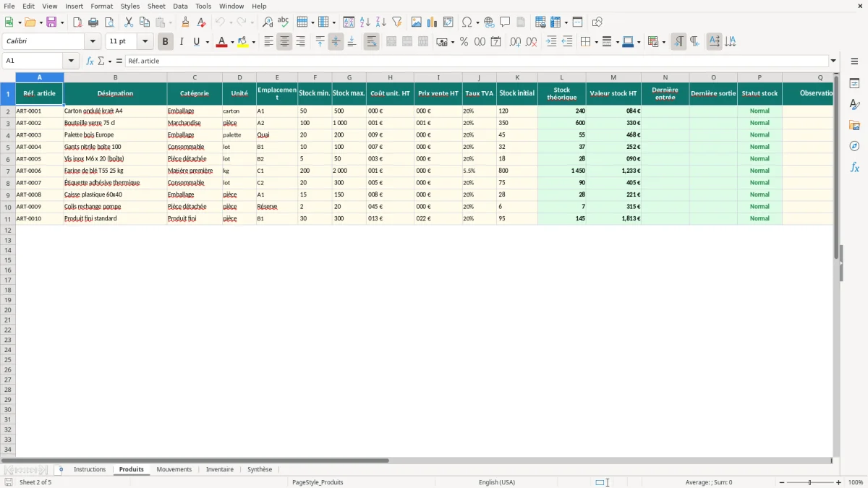Open the sidebar Properties panel

[854, 83]
